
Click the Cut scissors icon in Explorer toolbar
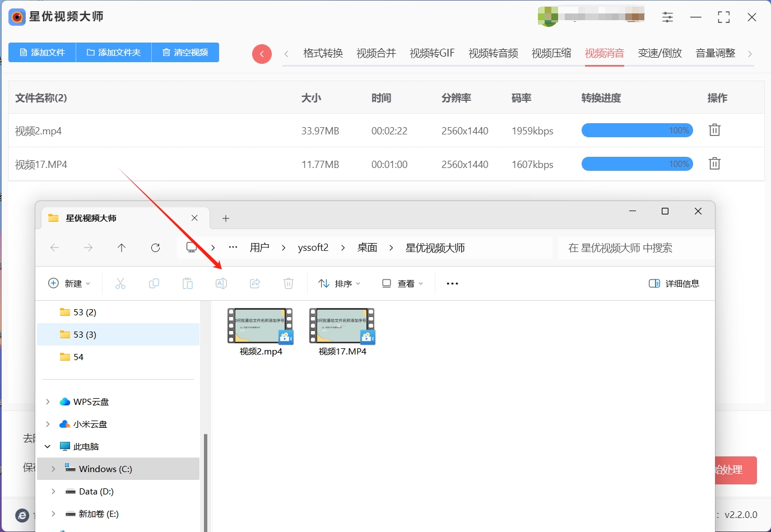120,283
